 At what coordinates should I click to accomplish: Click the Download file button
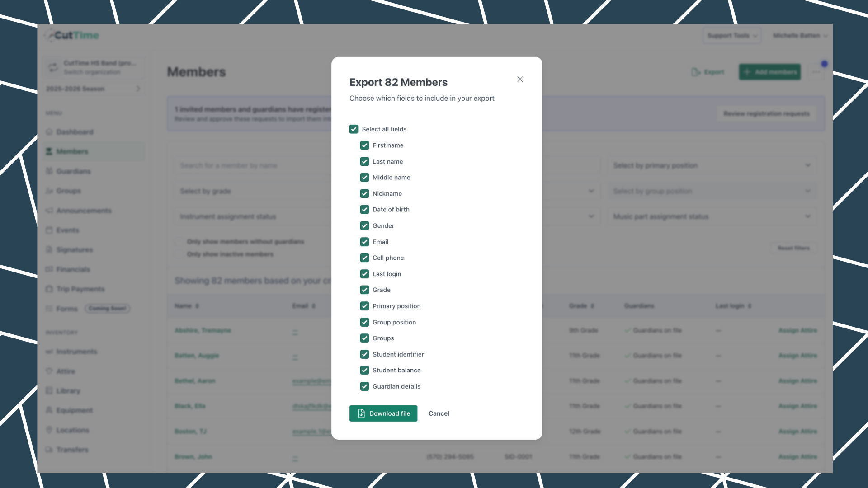coord(383,413)
